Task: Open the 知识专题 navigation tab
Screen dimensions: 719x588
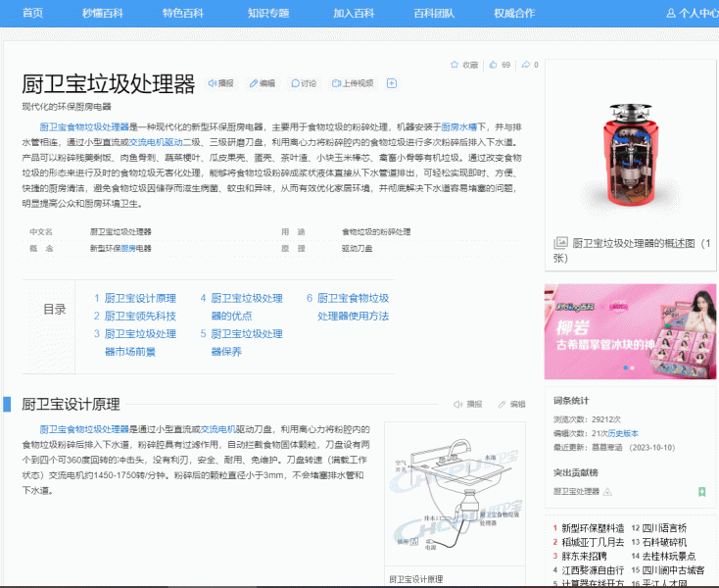Action: 268,13
